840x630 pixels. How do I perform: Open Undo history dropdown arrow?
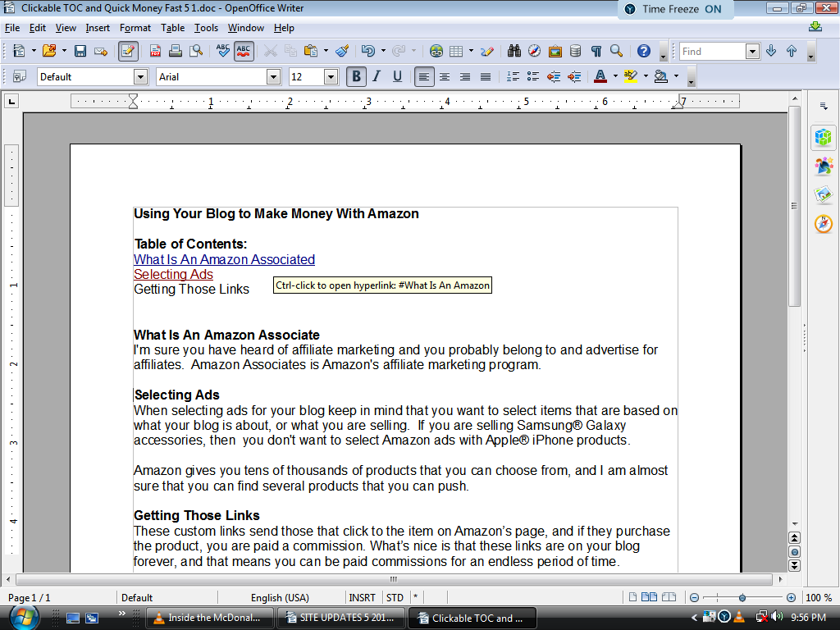pyautogui.click(x=383, y=51)
